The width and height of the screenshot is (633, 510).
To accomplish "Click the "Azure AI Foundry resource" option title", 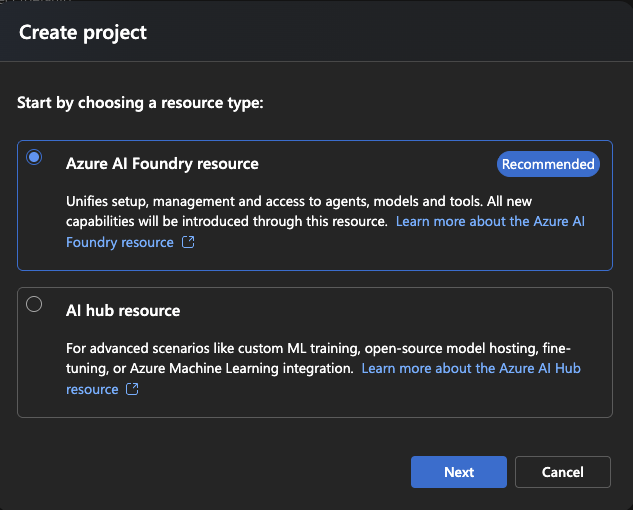I will click(162, 164).
